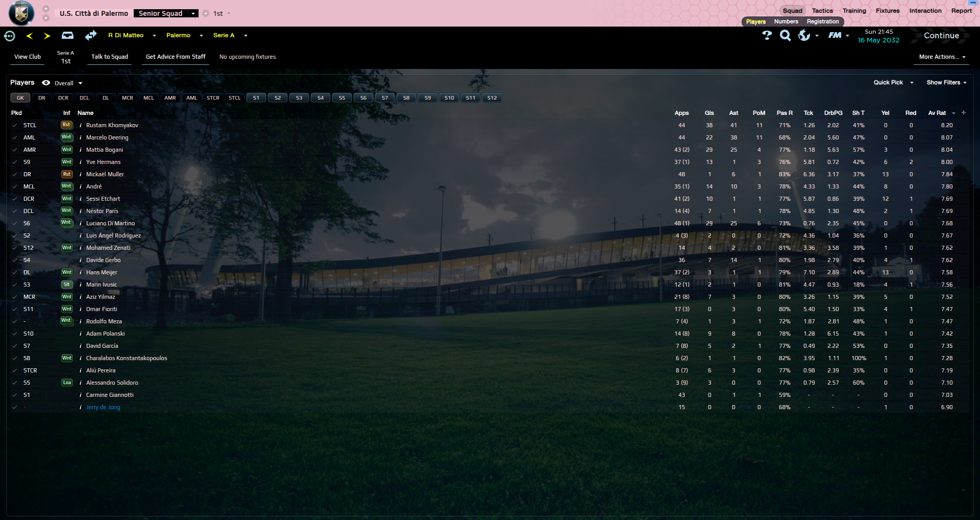Screen dimensions: 980x520
Task: Click the swap arrows icon
Action: pos(91,35)
